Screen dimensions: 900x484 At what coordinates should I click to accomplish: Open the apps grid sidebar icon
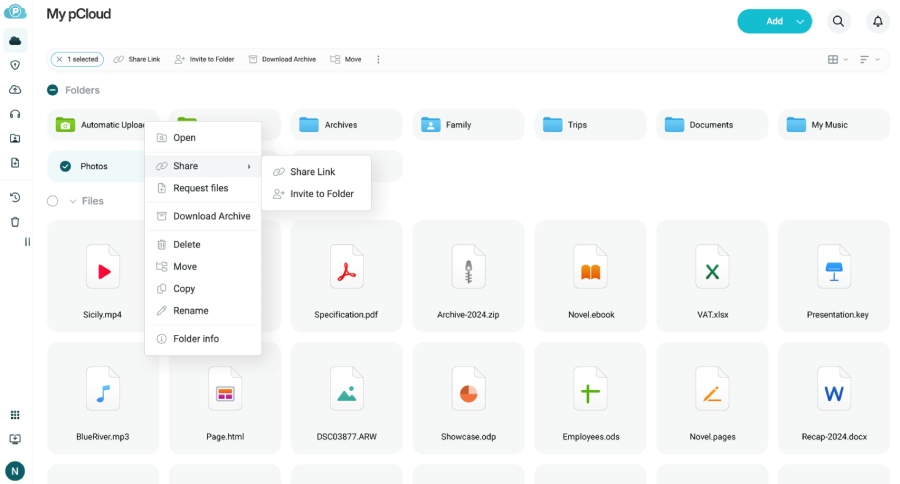(15, 415)
